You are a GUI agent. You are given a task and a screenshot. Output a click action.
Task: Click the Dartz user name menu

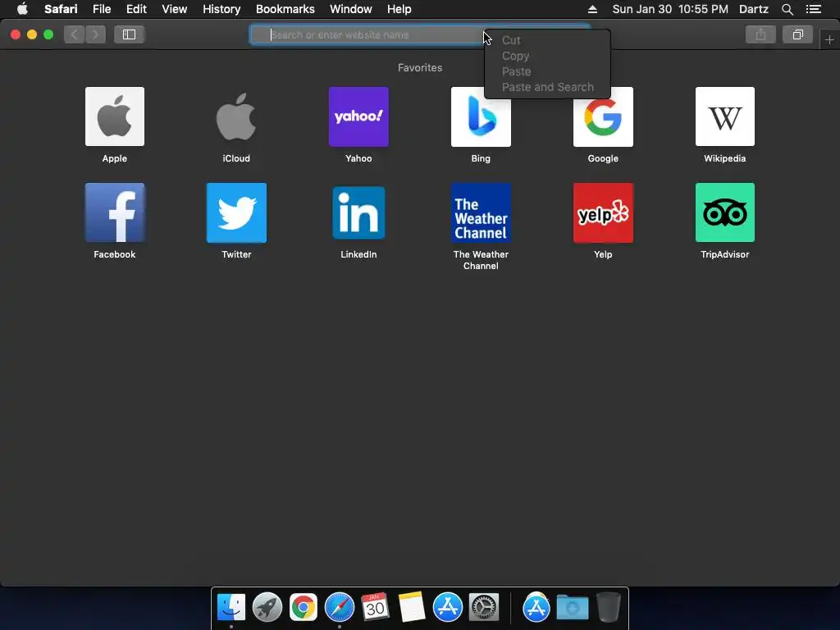pos(753,9)
